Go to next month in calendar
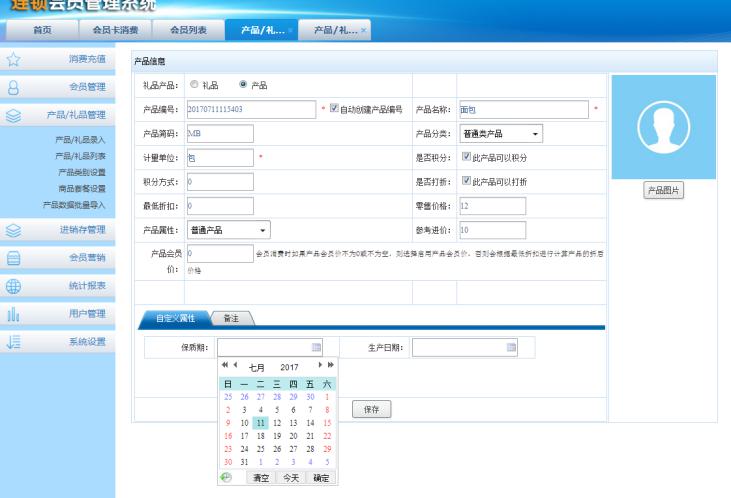Screen dimensions: 731x498 tap(319, 367)
